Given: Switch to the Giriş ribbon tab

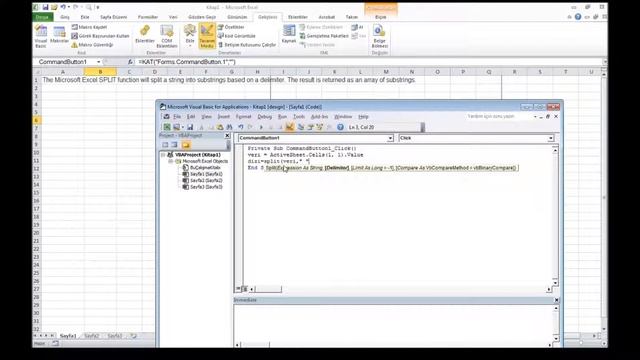Looking at the screenshot, I should [65, 17].
